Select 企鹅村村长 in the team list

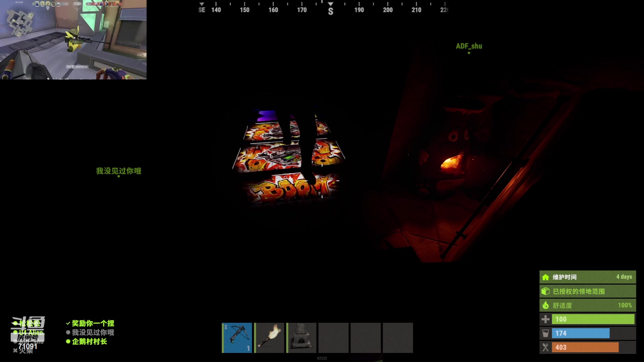pyautogui.click(x=89, y=342)
